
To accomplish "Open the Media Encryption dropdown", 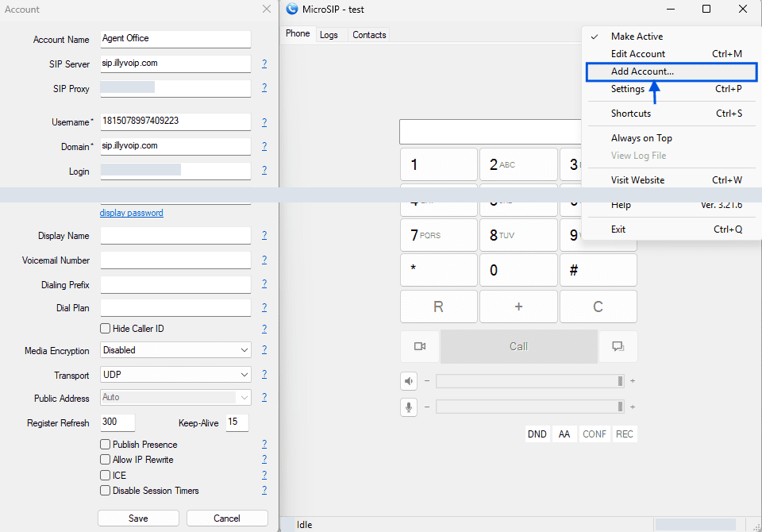I will point(175,350).
